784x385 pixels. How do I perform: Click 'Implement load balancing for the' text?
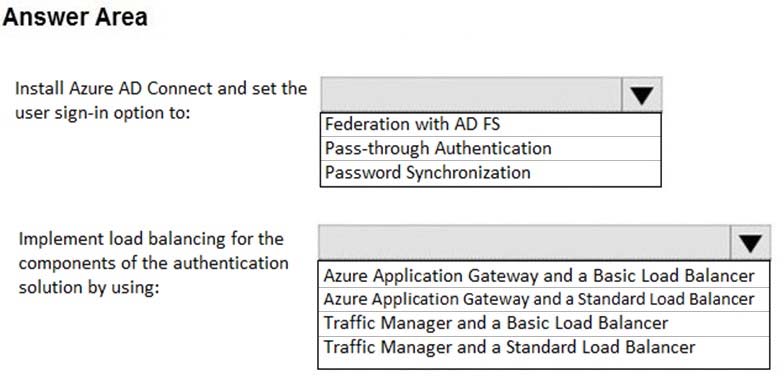tap(151, 239)
